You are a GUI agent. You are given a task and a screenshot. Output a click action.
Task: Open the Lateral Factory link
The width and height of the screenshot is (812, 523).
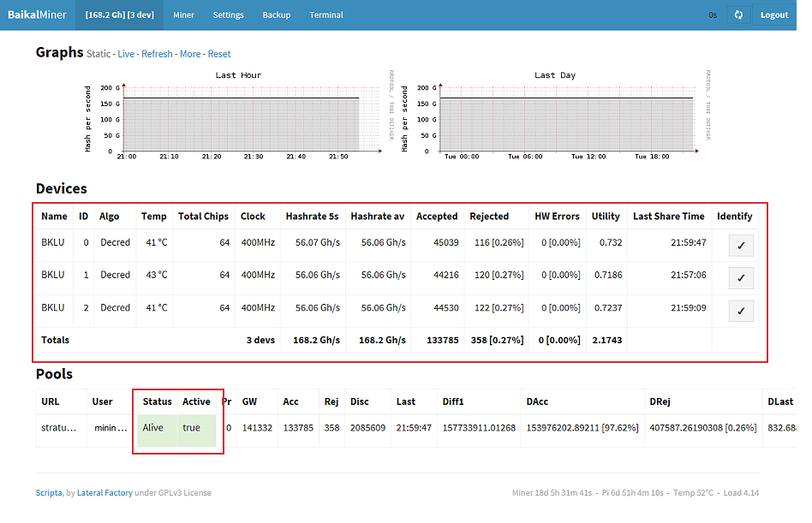pyautogui.click(x=104, y=493)
